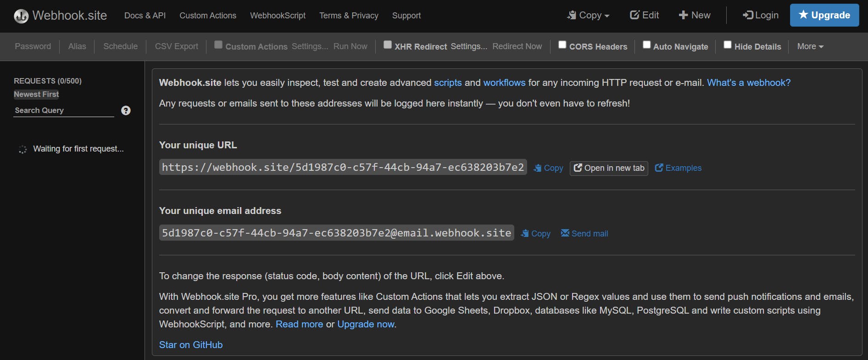The height and width of the screenshot is (360, 868).
Task: Click the Webhook.site logo icon
Action: (21, 16)
